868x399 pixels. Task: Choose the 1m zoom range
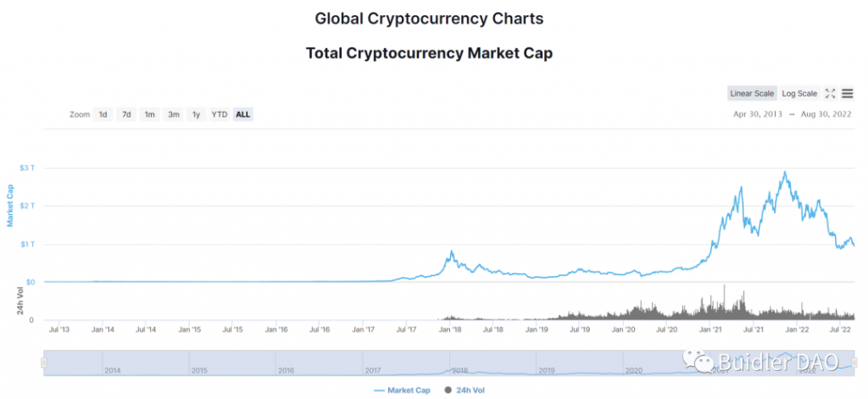pyautogui.click(x=149, y=114)
